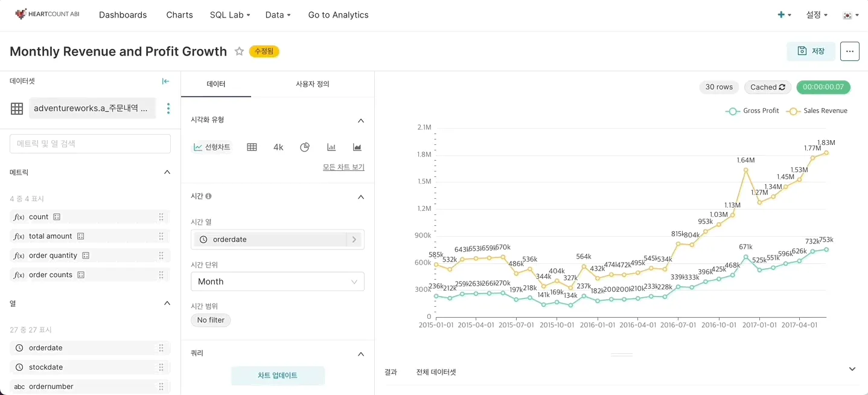Viewport: 868px width, 395px height.
Task: Focus the metric and column search field
Action: pos(91,144)
